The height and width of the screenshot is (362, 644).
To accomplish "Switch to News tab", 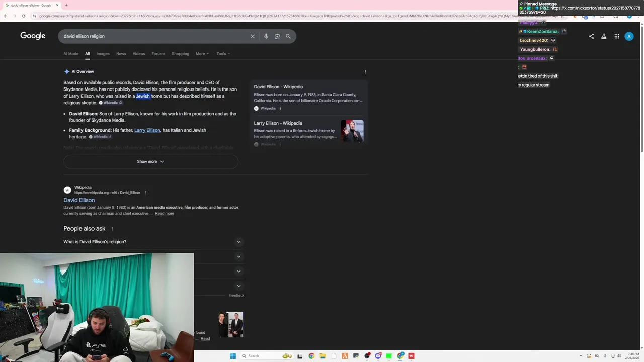I will tap(121, 54).
